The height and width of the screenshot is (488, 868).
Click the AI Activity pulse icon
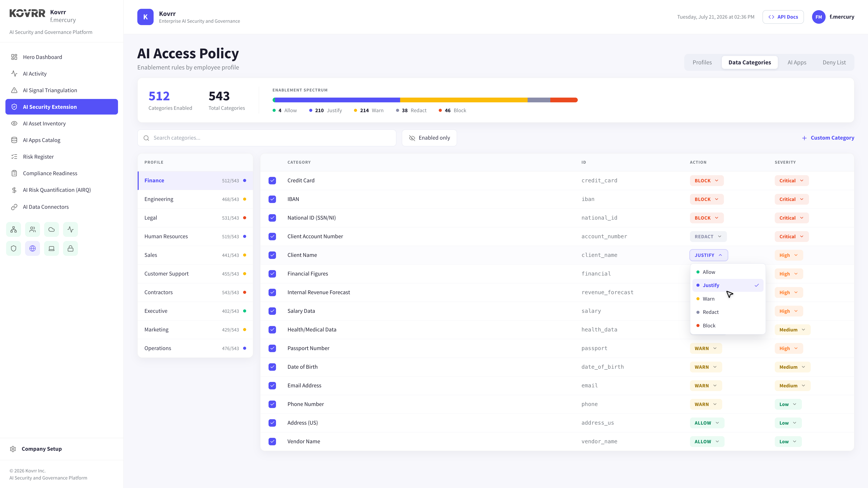14,73
